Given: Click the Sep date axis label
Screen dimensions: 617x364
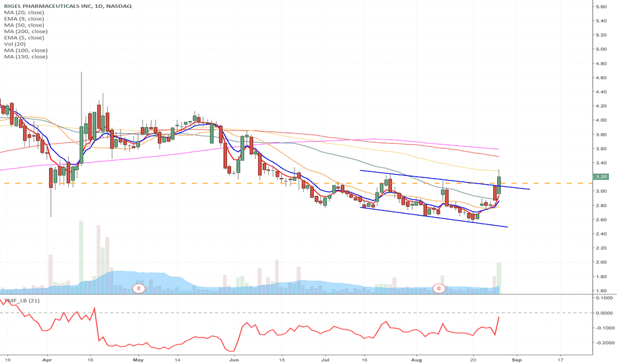Looking at the screenshot, I should click(516, 359).
